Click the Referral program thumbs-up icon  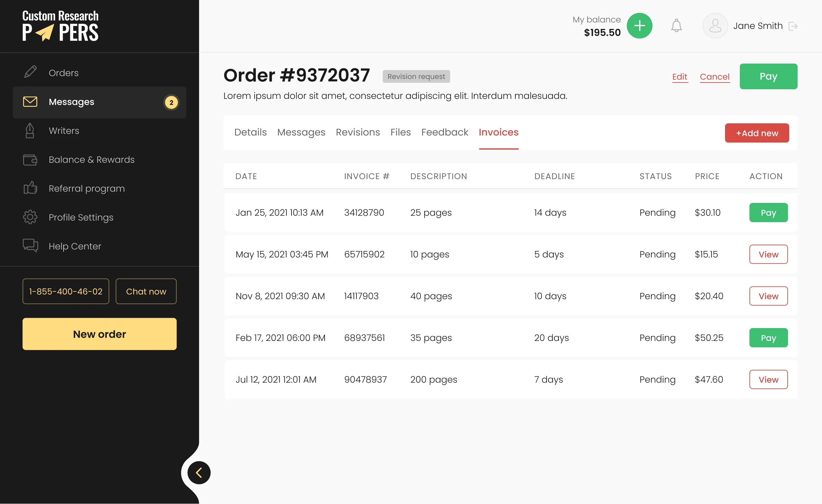30,188
